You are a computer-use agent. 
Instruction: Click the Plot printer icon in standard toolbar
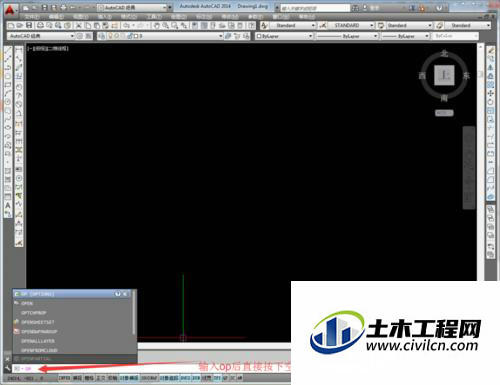[x=40, y=25]
